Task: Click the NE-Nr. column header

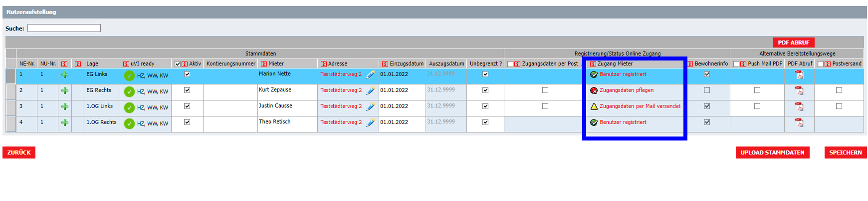Action: click(27, 64)
